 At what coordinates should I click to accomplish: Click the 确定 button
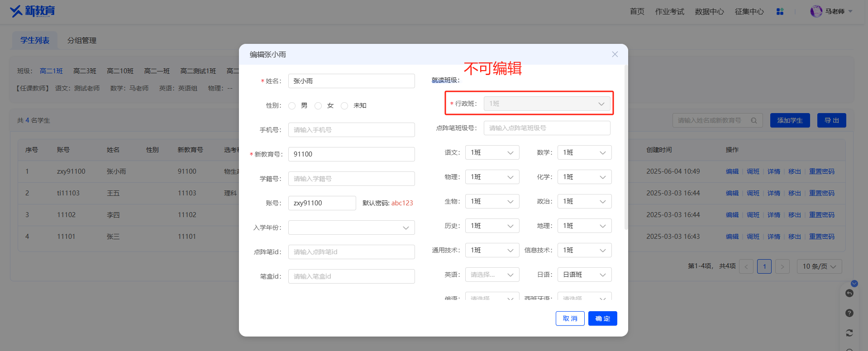coord(603,318)
